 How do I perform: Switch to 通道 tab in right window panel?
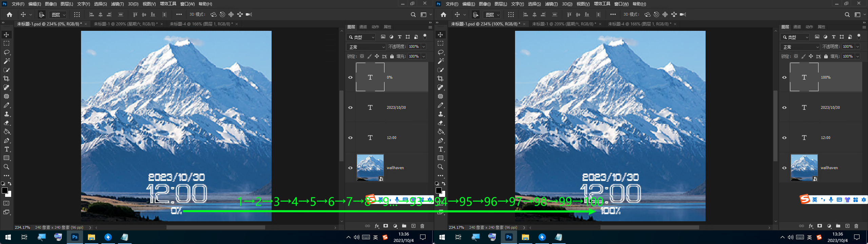[x=797, y=27]
